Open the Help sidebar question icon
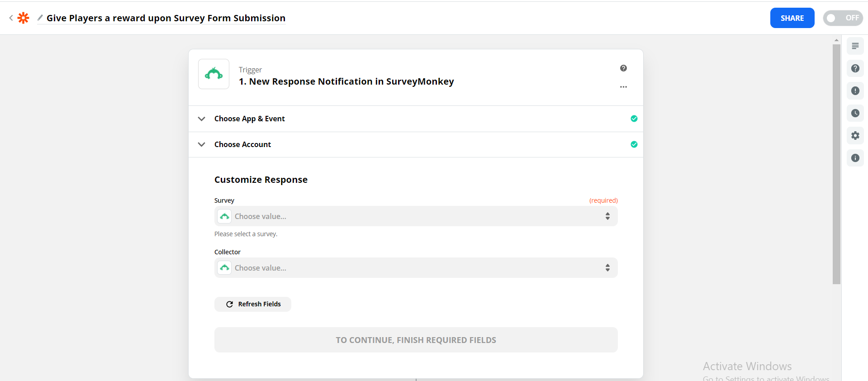This screenshot has height=381, width=868. tap(855, 68)
